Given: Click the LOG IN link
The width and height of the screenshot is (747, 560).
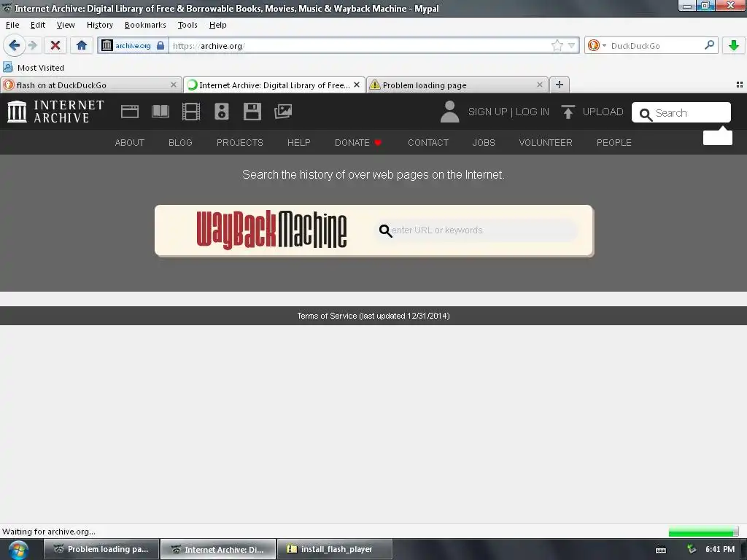Looking at the screenshot, I should [x=532, y=112].
